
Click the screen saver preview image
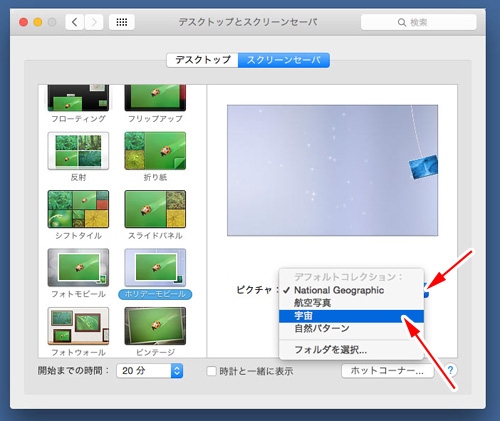pos(333,170)
